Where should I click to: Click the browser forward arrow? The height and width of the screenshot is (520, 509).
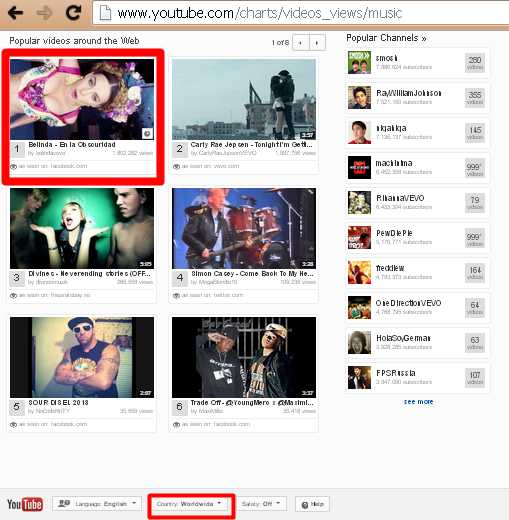pos(44,13)
